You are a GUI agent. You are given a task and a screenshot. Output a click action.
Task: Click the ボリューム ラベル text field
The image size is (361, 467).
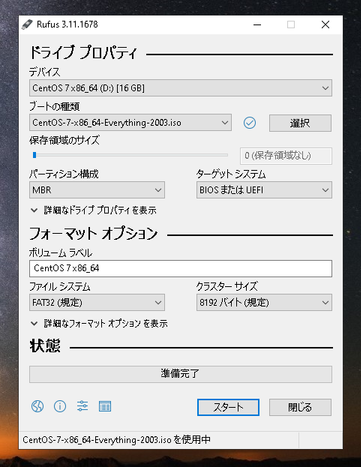pyautogui.click(x=180, y=268)
